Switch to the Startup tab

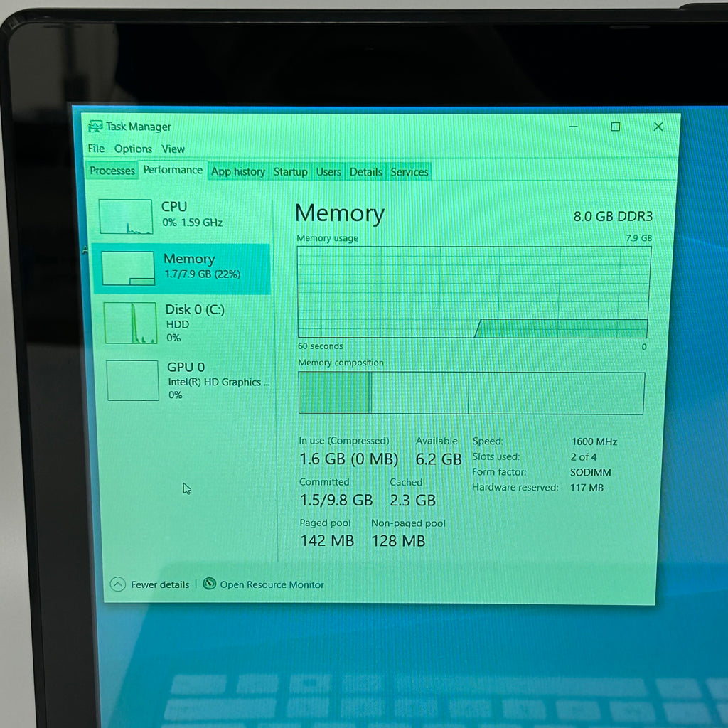coord(290,172)
